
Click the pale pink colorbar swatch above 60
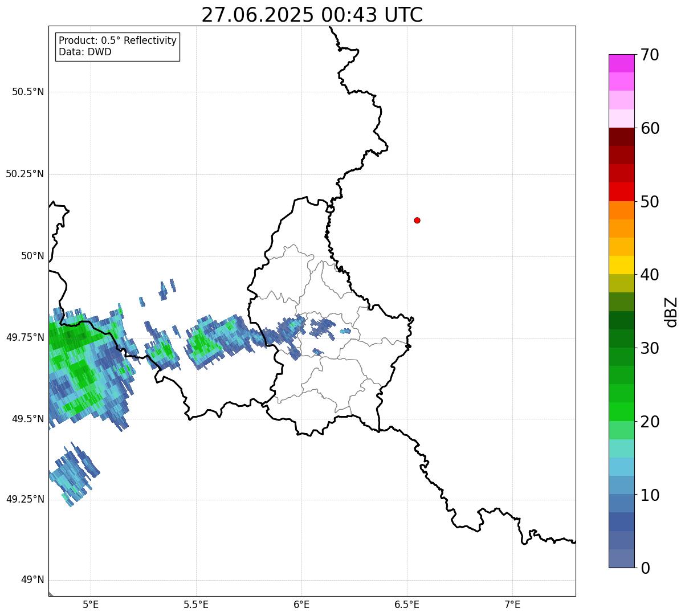point(621,119)
